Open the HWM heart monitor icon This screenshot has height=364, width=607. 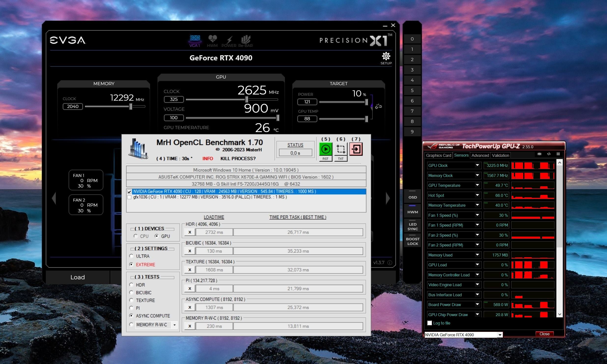point(212,41)
